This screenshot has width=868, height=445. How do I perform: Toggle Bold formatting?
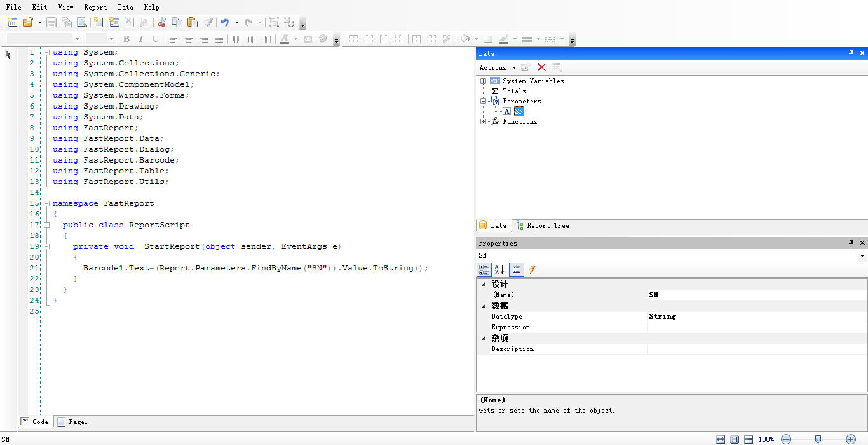(x=126, y=39)
